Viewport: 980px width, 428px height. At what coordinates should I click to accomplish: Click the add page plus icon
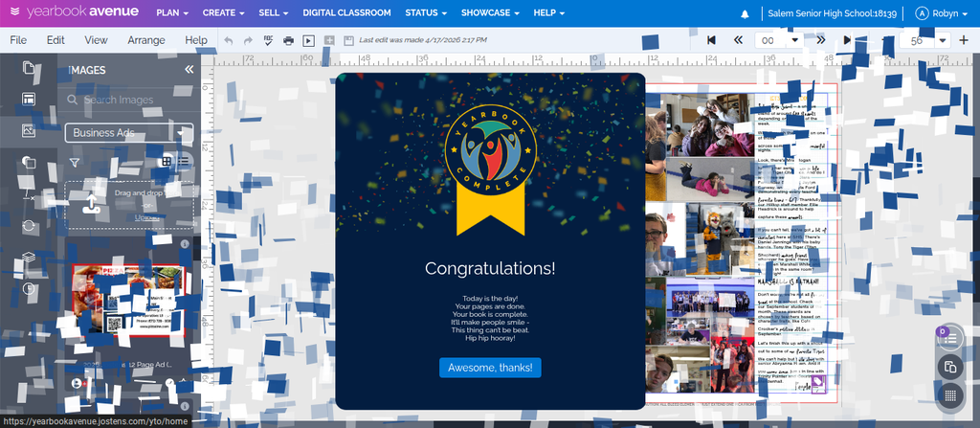pos(329,40)
